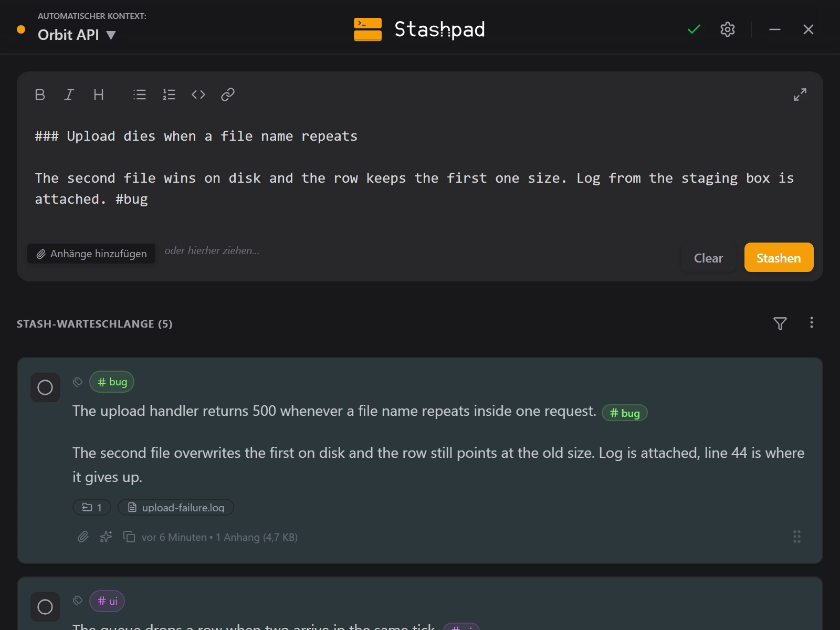Minimize the Stashpad window
The height and width of the screenshot is (630, 840).
point(775,29)
